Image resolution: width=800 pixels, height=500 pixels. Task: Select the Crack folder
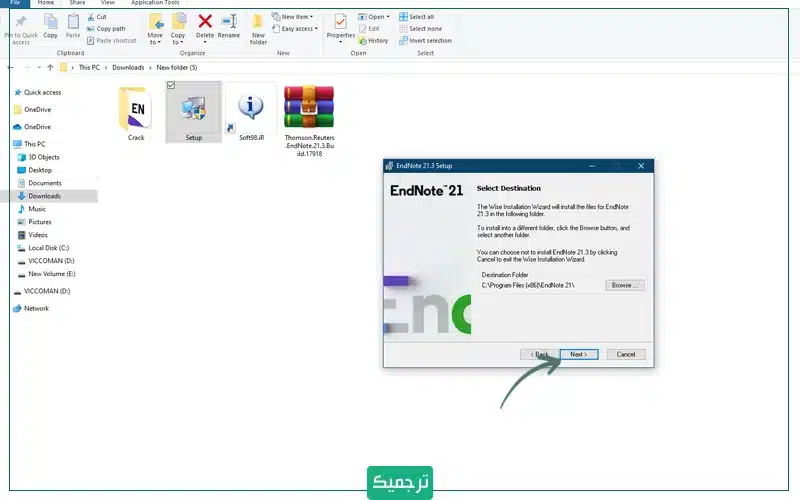[x=136, y=113]
